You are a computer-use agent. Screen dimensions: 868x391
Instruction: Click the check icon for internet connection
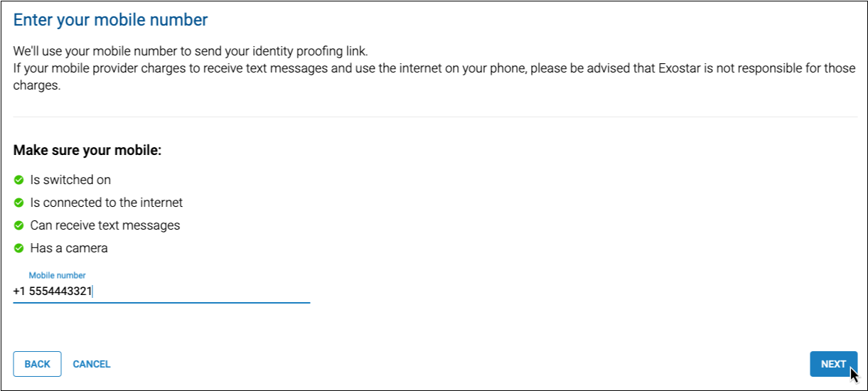(19, 203)
